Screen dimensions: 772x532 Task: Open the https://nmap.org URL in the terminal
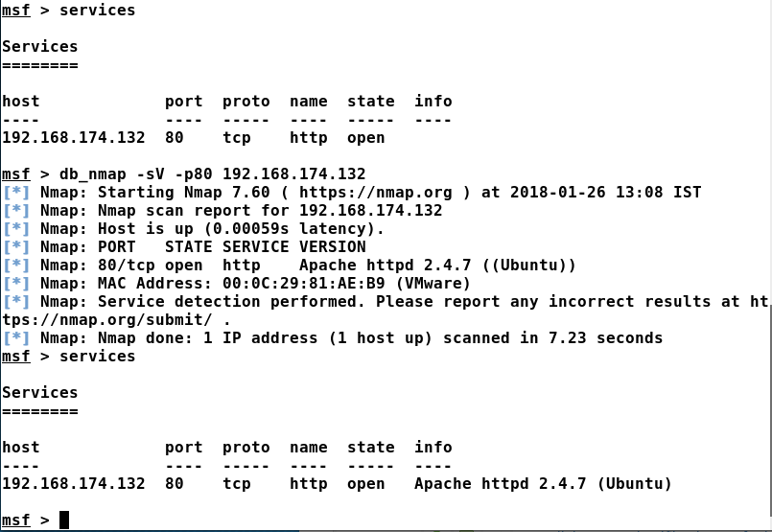(x=376, y=192)
